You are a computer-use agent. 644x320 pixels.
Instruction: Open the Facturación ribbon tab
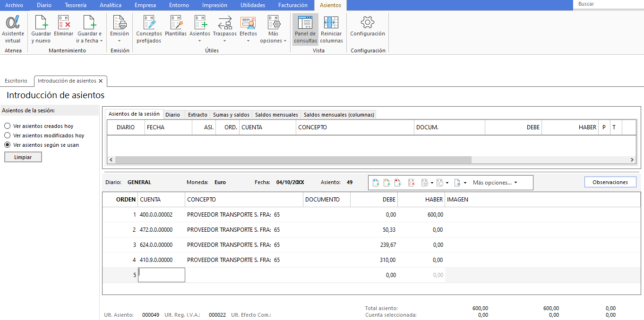pyautogui.click(x=293, y=5)
